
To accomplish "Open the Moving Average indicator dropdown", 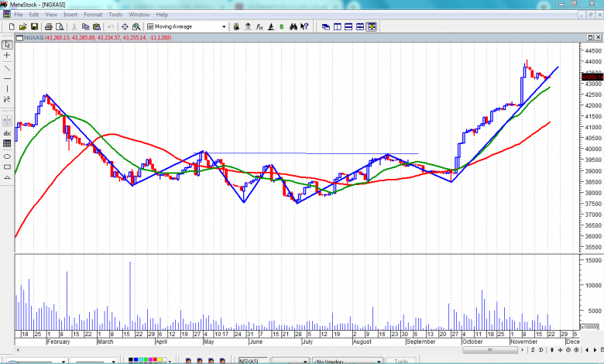I will (224, 26).
